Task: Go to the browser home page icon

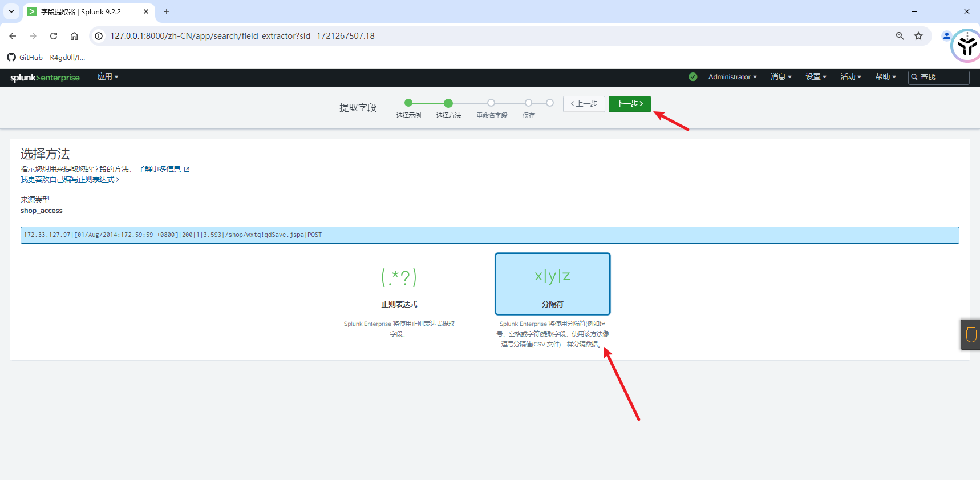Action: click(x=74, y=36)
